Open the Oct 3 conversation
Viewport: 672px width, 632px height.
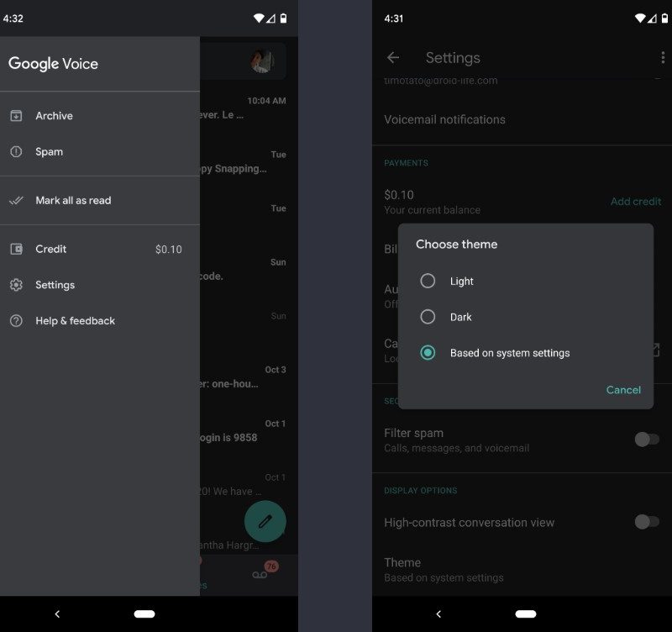point(249,377)
